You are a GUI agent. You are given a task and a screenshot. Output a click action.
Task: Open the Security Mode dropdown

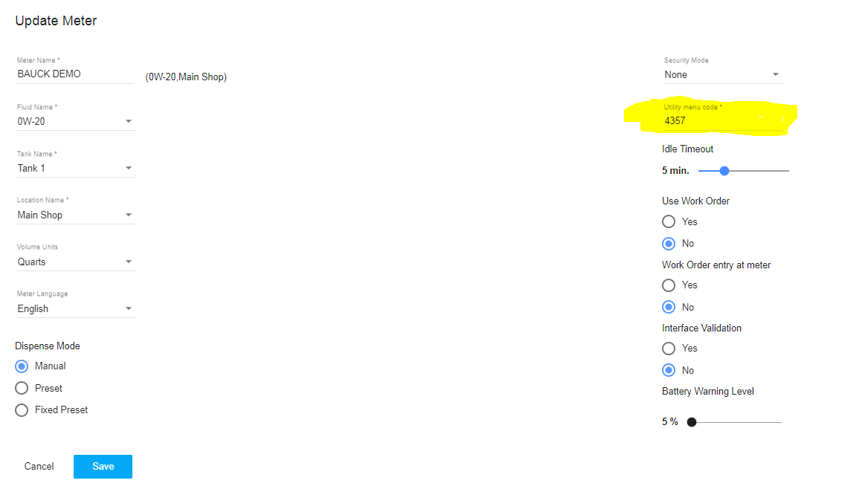click(722, 74)
